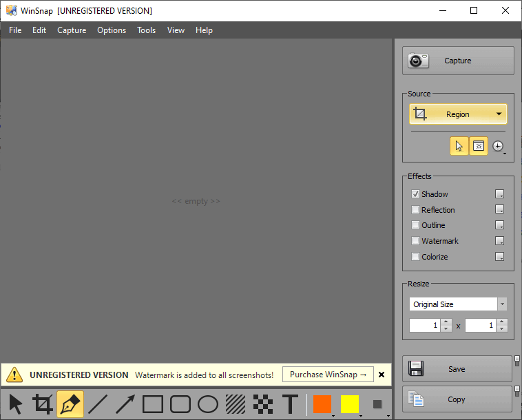Select the Arrow line tool
The height and width of the screenshot is (420, 522).
click(x=125, y=404)
